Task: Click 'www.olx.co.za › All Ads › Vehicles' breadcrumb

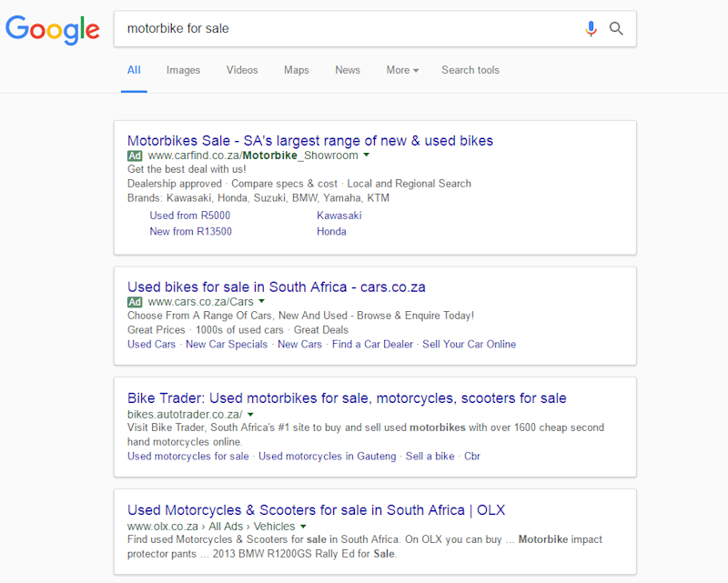Action: tap(211, 527)
